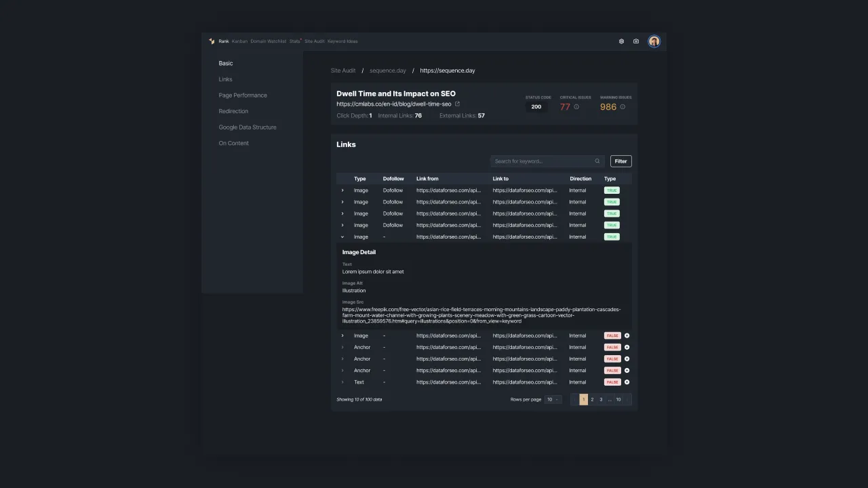Click the critical issues count 77
Screen dimensions: 868x488
point(565,107)
